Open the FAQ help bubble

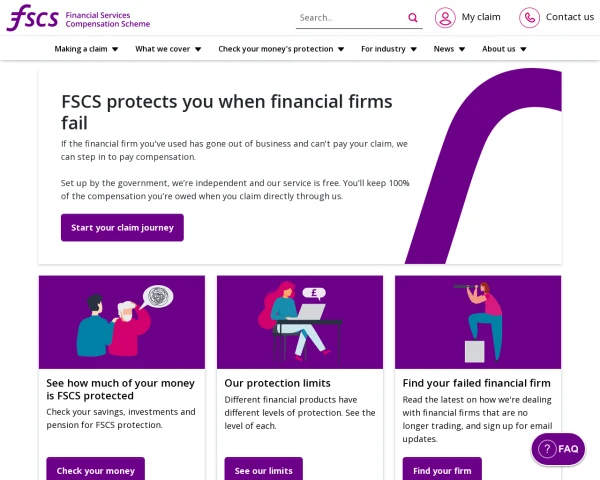(558, 449)
